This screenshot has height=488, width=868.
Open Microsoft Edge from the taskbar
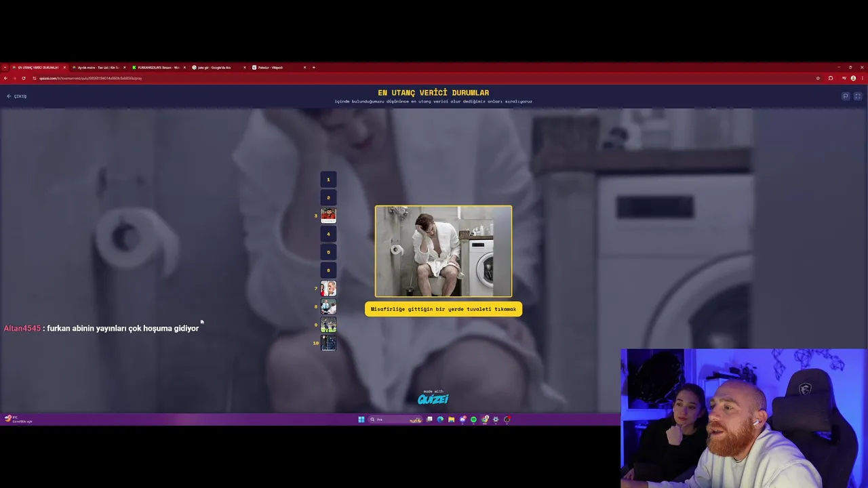(440, 420)
